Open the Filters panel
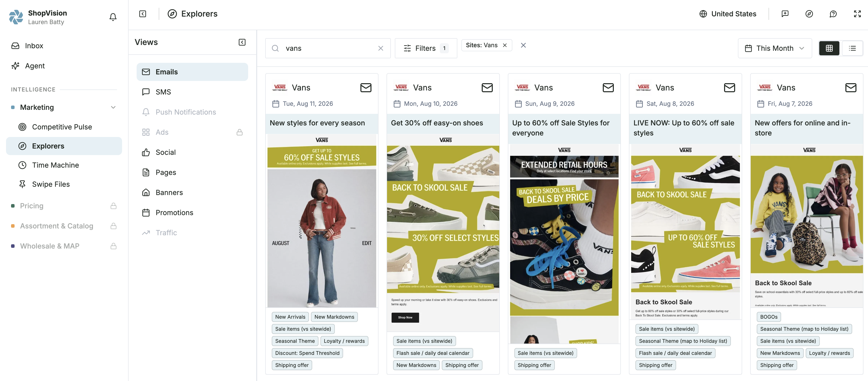The width and height of the screenshot is (868, 381). pos(425,48)
